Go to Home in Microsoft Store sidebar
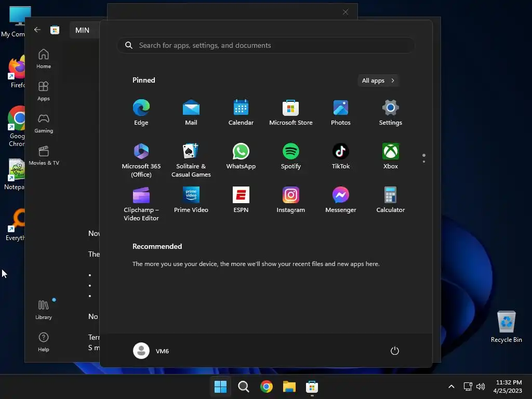This screenshot has width=532, height=399. pyautogui.click(x=44, y=59)
